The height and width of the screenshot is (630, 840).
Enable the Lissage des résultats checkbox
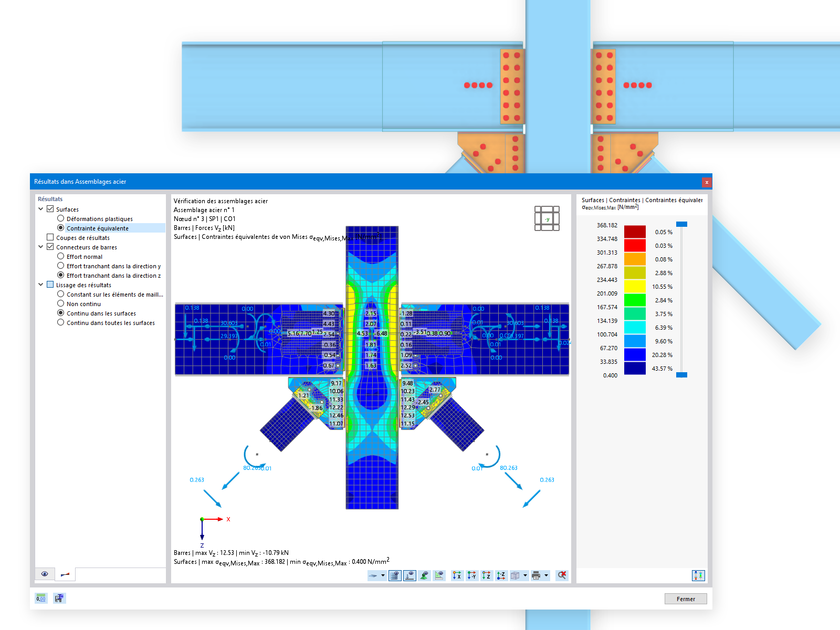click(50, 285)
